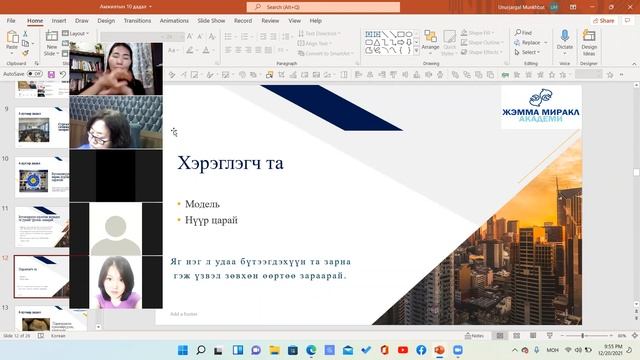Collapse the ribbon with chevron

pos(634,64)
